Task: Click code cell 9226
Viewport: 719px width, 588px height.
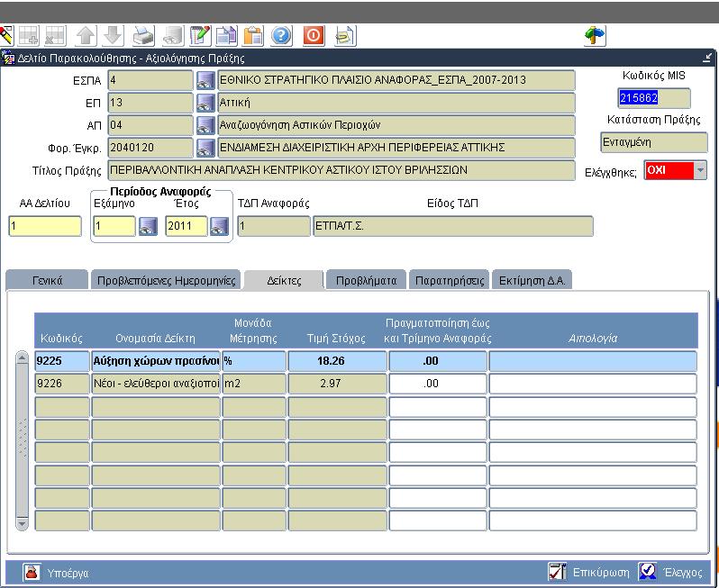Action: click(62, 384)
